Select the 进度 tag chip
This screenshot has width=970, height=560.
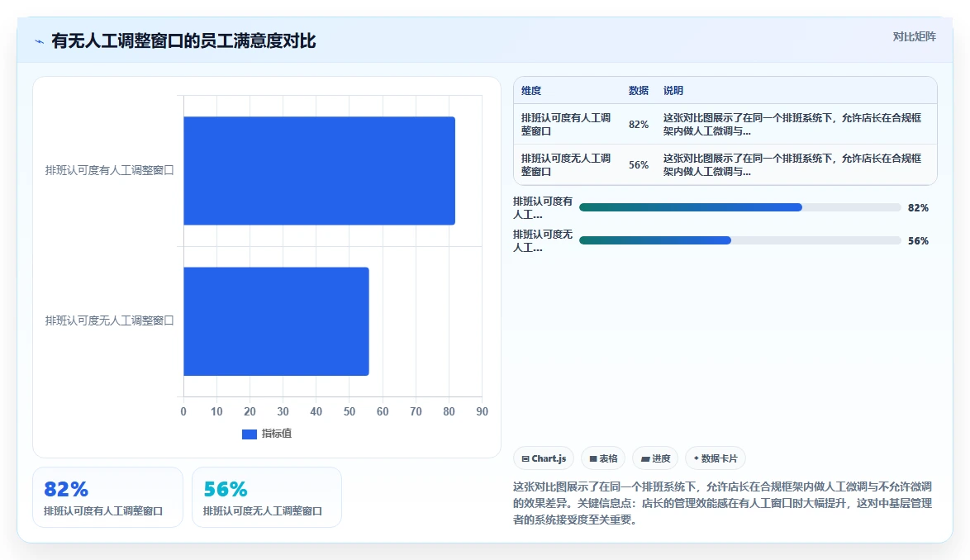point(655,458)
